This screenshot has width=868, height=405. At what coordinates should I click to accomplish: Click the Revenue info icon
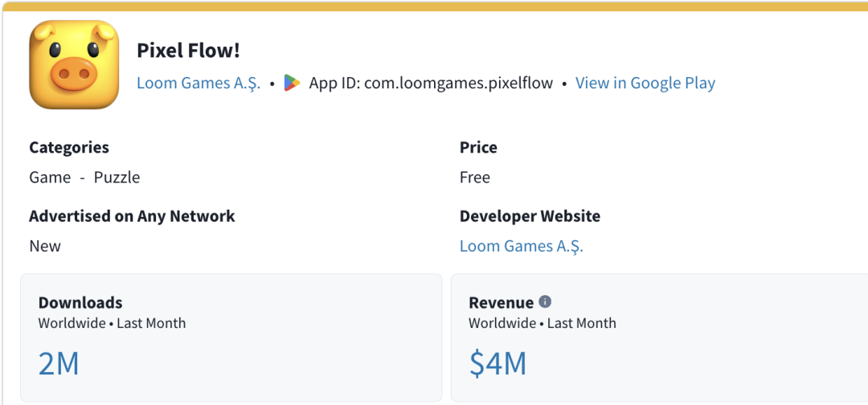[545, 302]
